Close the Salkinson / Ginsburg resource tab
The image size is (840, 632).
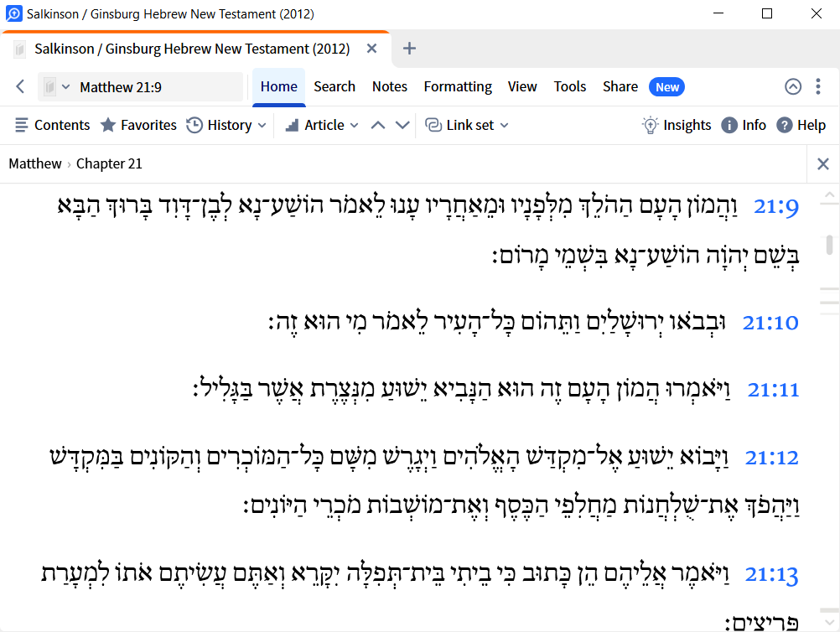[371, 49]
